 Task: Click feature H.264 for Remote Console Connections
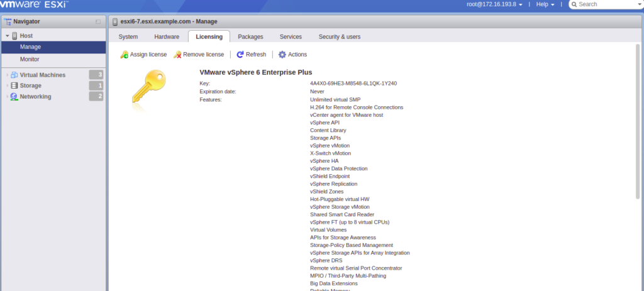[x=357, y=107]
